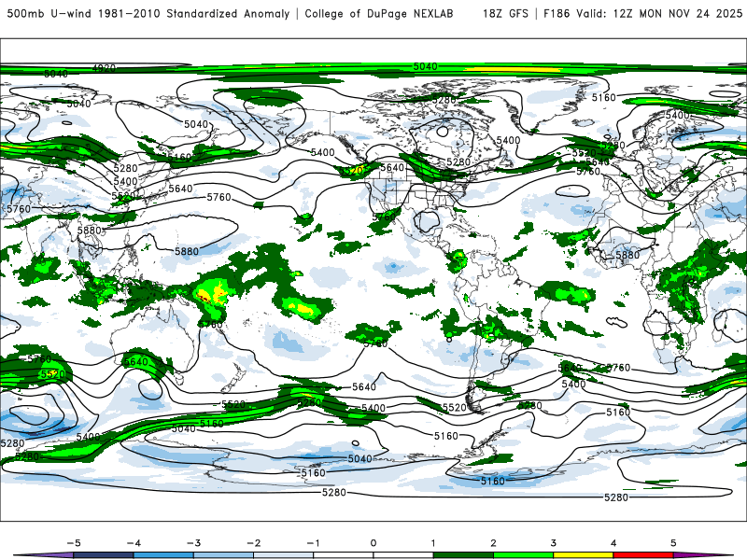
Task: Click the 'F186 Valid: 12Z MON NOV 24 2025' text
Action: click(x=642, y=14)
